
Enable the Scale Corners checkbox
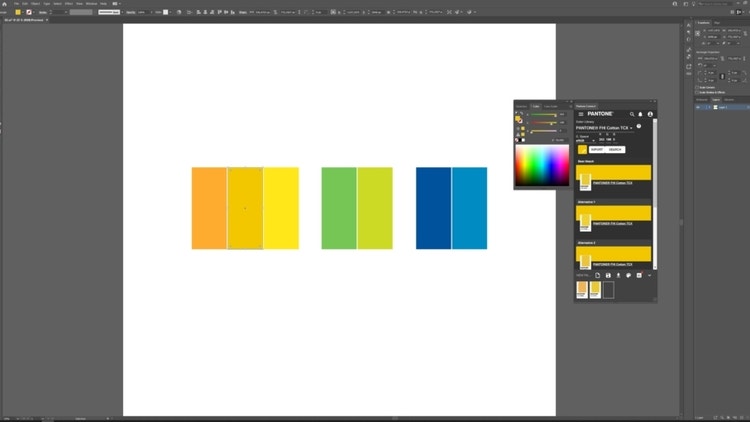[697, 88]
